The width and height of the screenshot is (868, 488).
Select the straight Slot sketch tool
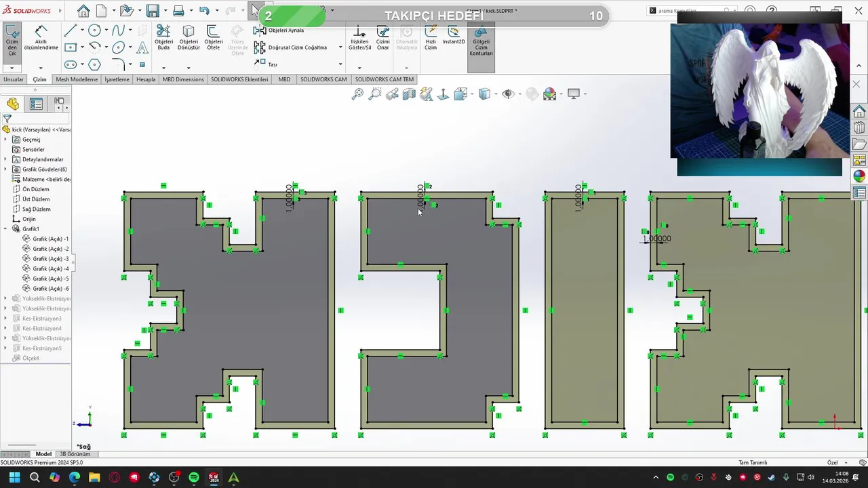[x=71, y=64]
